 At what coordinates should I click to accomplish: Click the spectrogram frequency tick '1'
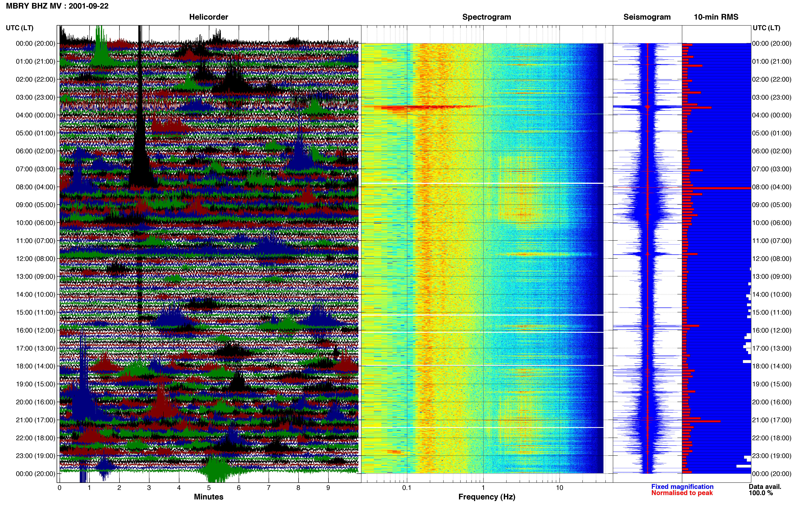click(x=483, y=488)
